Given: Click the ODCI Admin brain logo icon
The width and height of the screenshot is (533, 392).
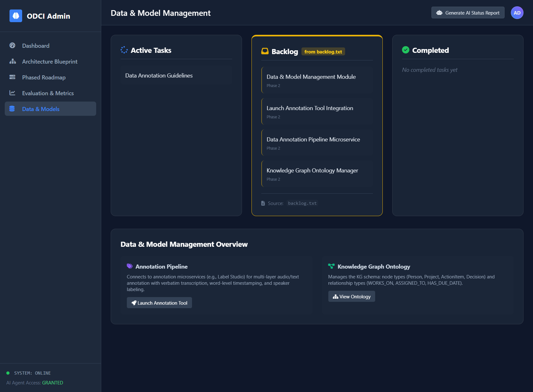Looking at the screenshot, I should click(x=16, y=16).
